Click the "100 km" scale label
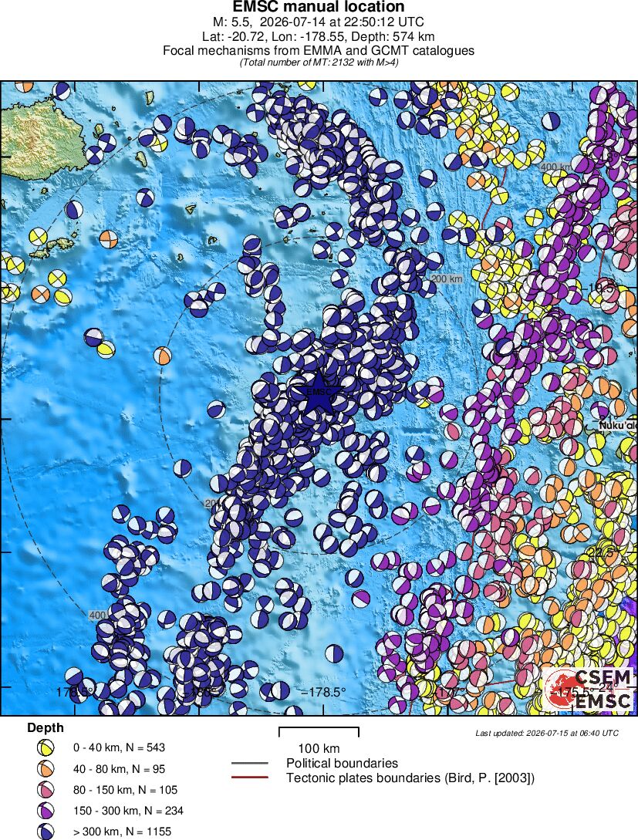 (x=319, y=748)
